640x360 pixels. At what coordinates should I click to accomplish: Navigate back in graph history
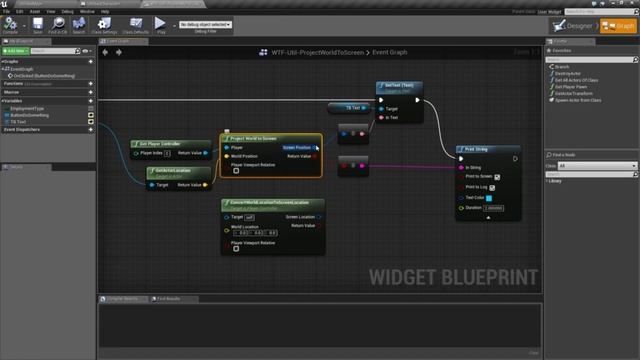click(x=105, y=52)
